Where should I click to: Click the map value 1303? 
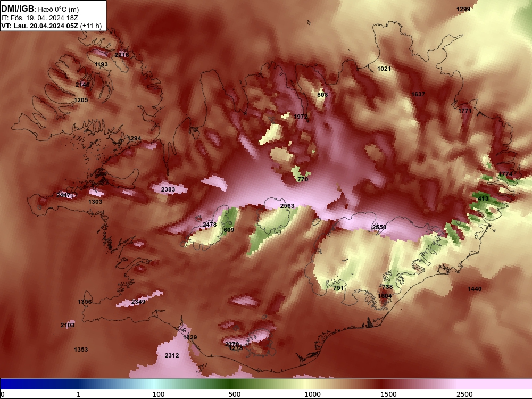[x=95, y=202]
